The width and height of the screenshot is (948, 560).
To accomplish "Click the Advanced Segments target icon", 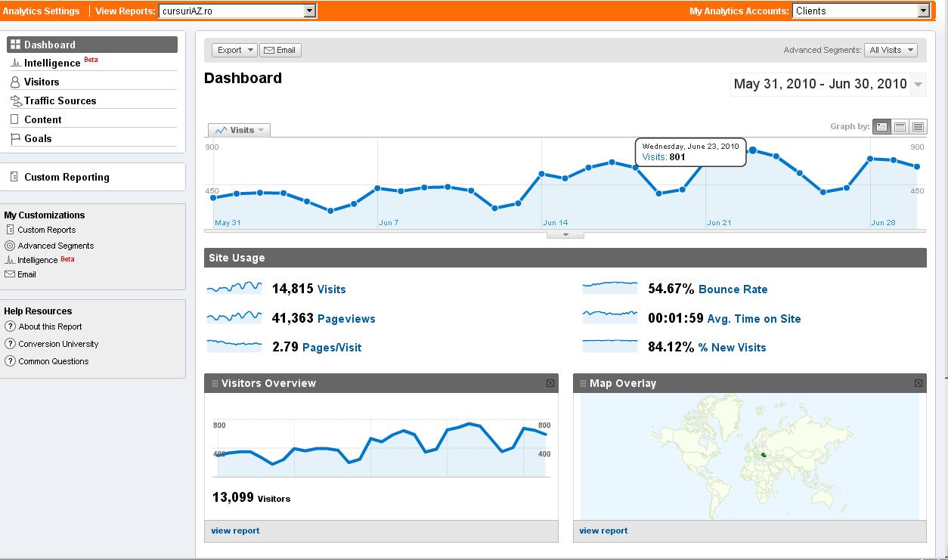I will tap(10, 246).
